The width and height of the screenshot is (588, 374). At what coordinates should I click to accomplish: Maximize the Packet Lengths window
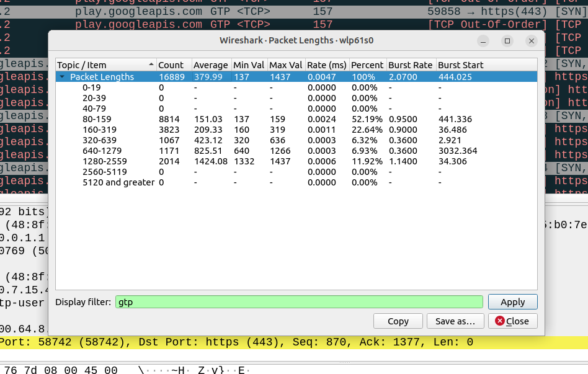tap(507, 41)
